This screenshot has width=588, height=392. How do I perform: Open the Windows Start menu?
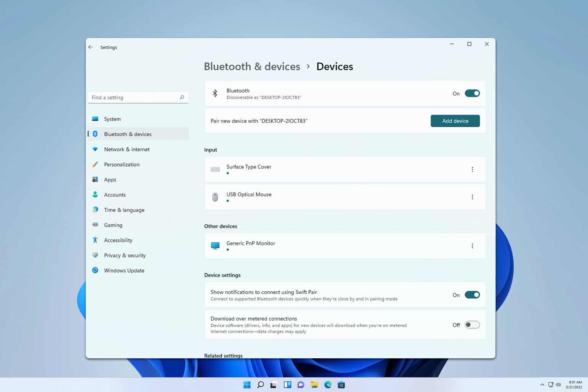click(x=247, y=385)
